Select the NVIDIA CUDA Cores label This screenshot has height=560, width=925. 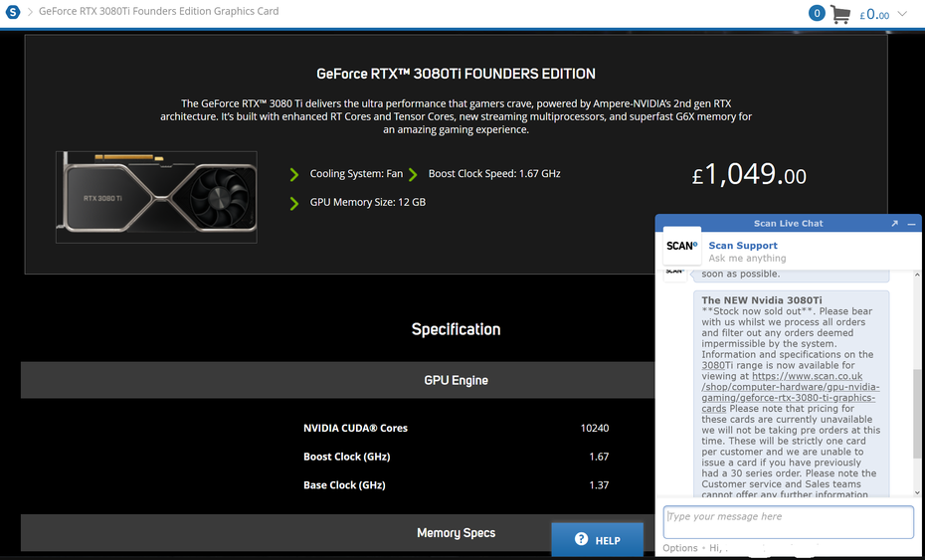(355, 429)
